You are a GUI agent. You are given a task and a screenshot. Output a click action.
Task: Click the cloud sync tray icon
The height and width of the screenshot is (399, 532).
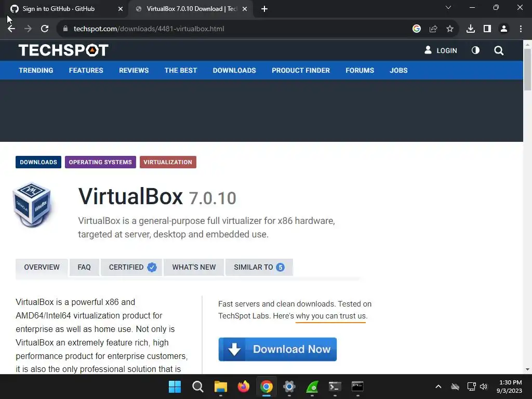pyautogui.click(x=455, y=387)
